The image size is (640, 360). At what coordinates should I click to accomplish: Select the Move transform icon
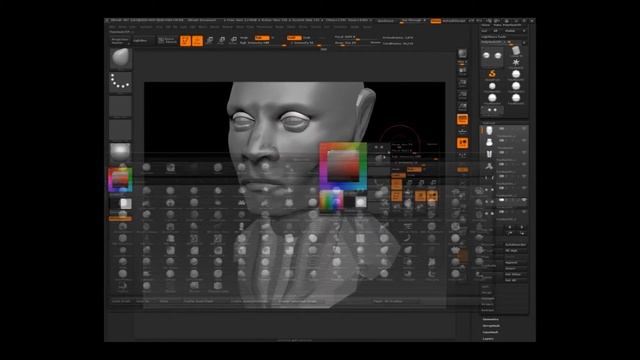click(x=210, y=40)
